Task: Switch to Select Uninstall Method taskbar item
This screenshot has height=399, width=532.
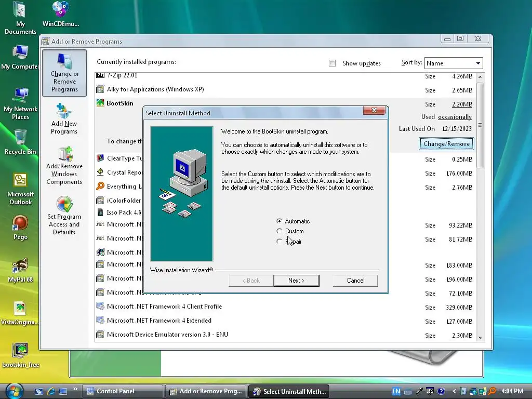Action: tap(289, 391)
